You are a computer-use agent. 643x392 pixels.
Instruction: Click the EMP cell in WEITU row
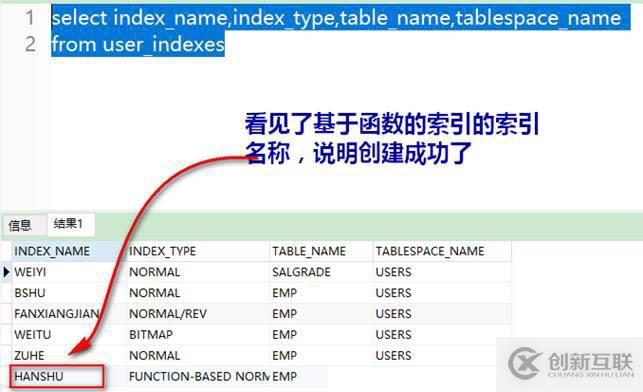321,335
